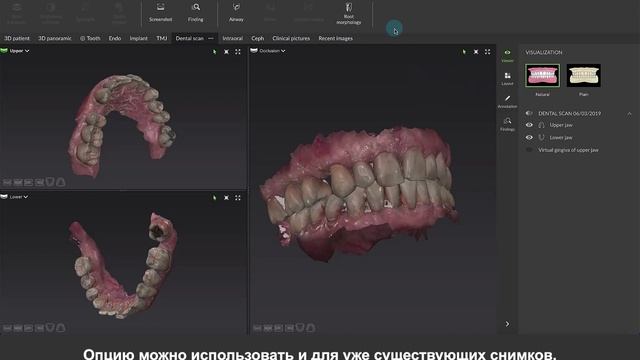Maximize the Occlusion viewport to fullscreen
The width and height of the screenshot is (640, 360).
coord(487,52)
